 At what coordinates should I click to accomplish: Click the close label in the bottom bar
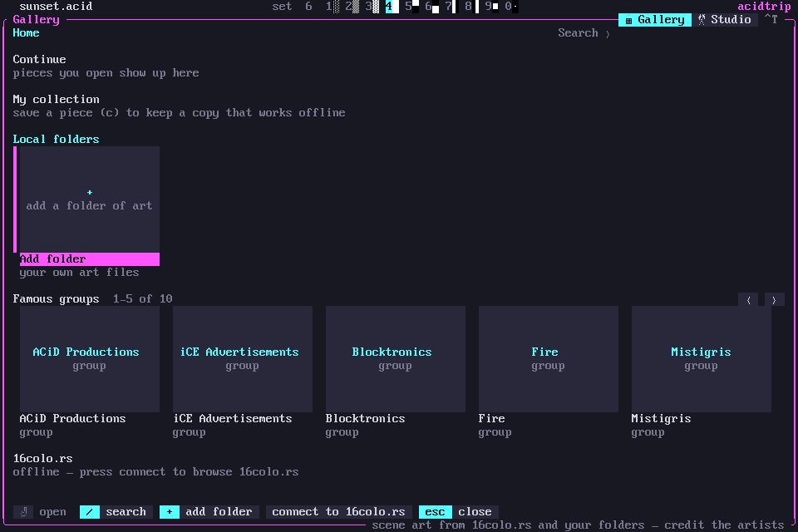(475, 512)
